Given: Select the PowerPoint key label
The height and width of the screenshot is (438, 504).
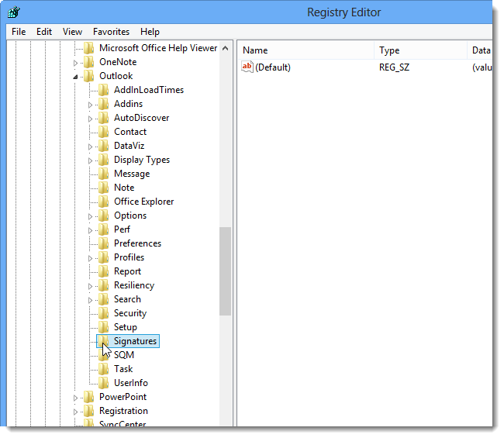Looking at the screenshot, I should click(x=123, y=397).
